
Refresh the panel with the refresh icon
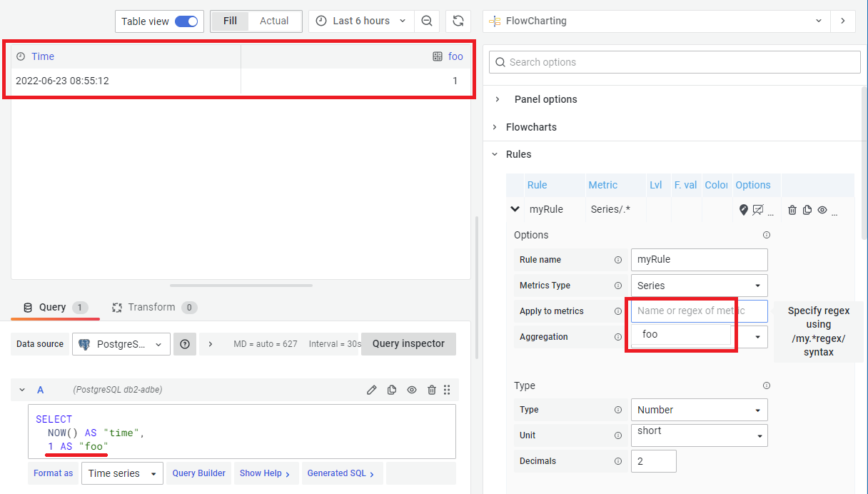pos(458,21)
